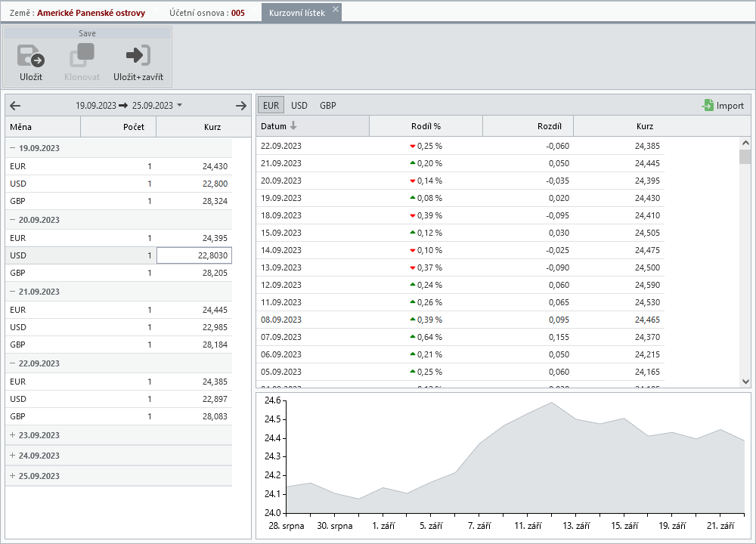Click the Uložit save icon
Viewport: 756px width, 544px height.
(x=31, y=55)
